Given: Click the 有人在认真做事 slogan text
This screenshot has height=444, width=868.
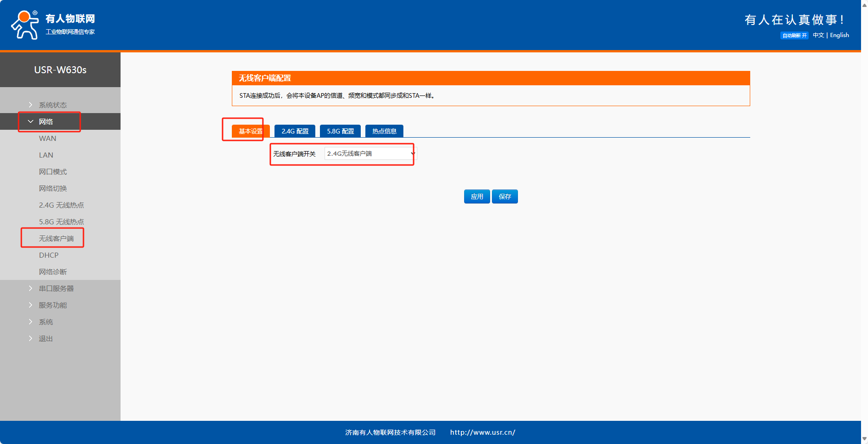Looking at the screenshot, I should [795, 20].
